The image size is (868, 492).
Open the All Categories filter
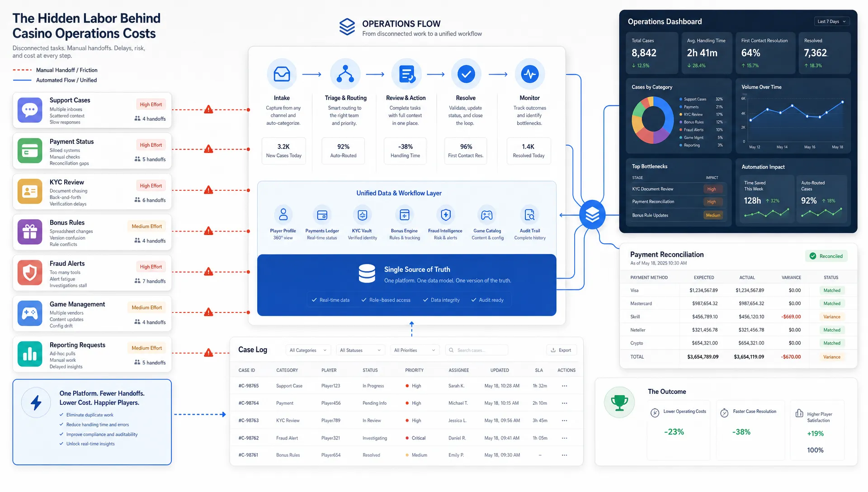coord(308,350)
